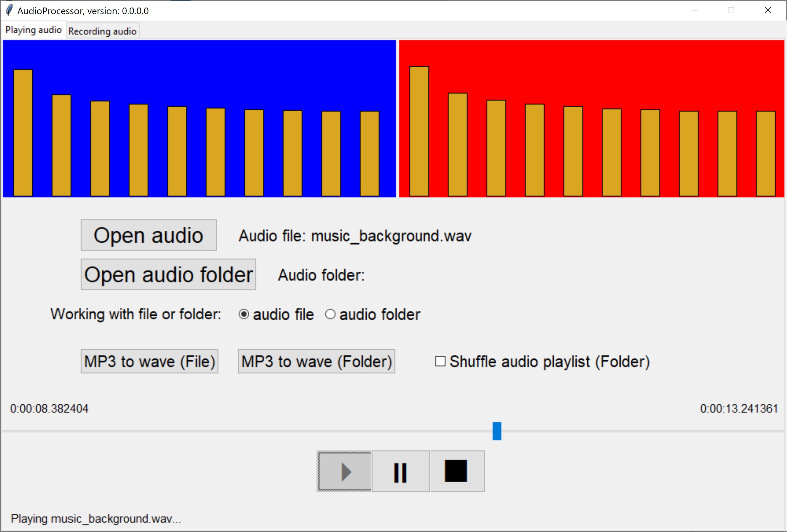Select the audio folder radio option
Screen dimensions: 787x532
coord(330,314)
